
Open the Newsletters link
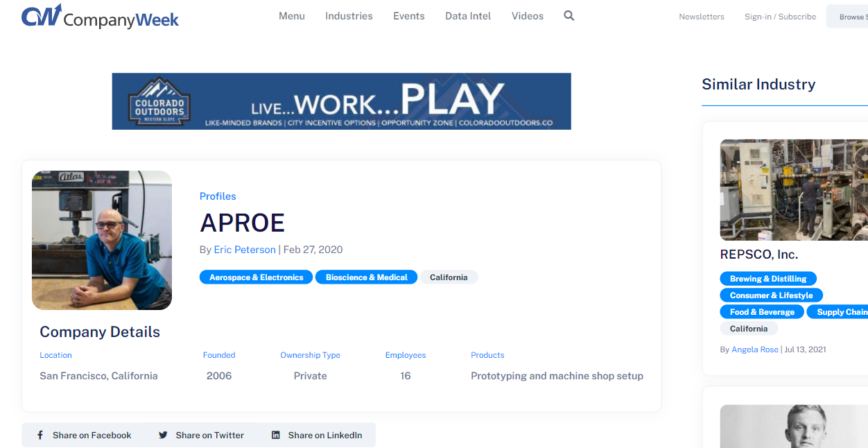702,17
